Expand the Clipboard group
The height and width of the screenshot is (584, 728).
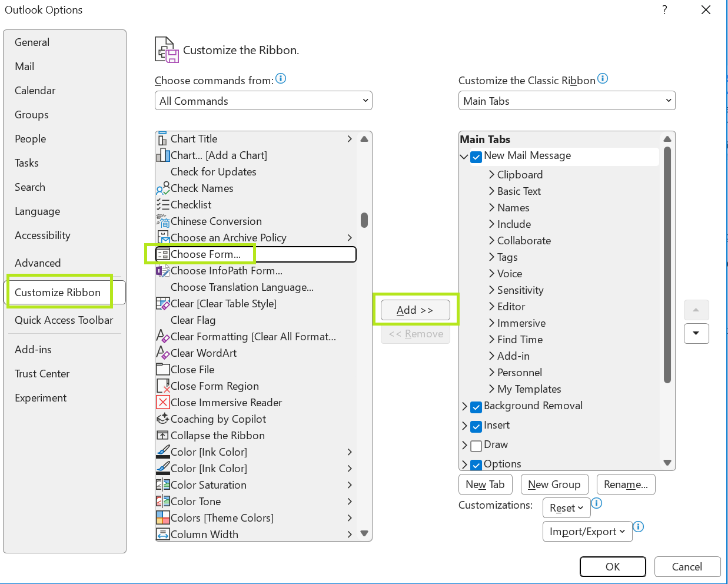[491, 175]
